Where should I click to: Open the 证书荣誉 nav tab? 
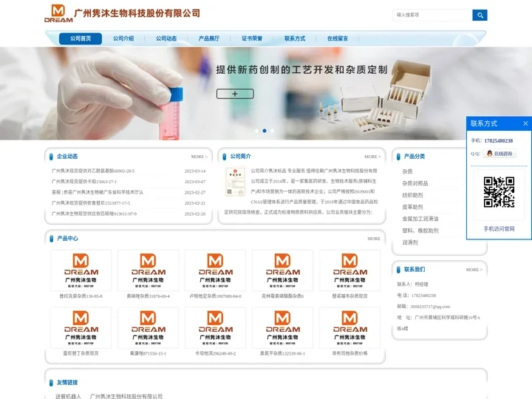pos(252,38)
